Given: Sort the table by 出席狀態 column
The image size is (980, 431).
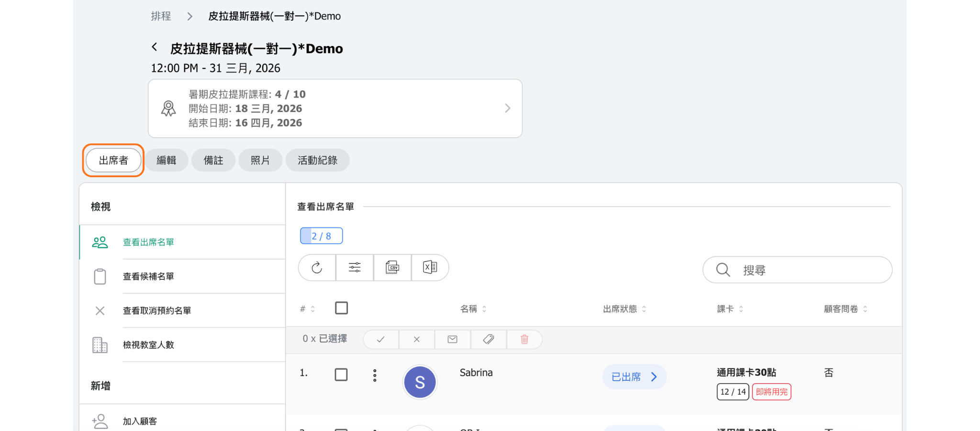Looking at the screenshot, I should coord(624,309).
